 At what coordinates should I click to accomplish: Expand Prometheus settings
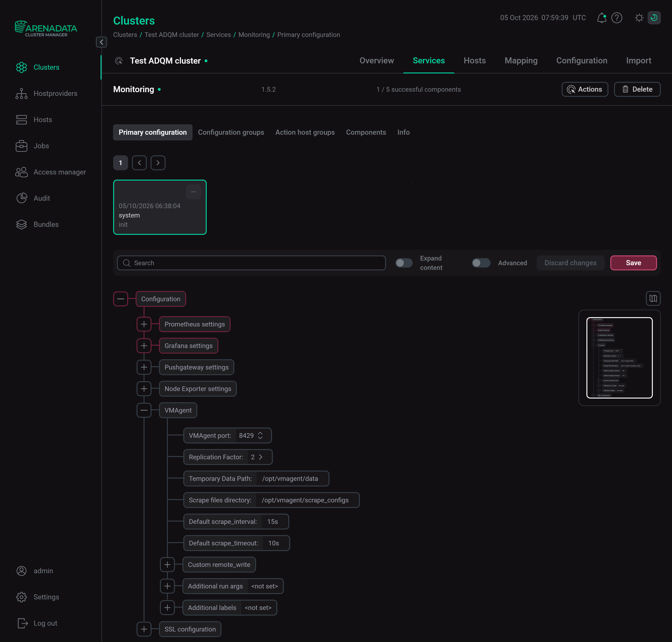144,324
